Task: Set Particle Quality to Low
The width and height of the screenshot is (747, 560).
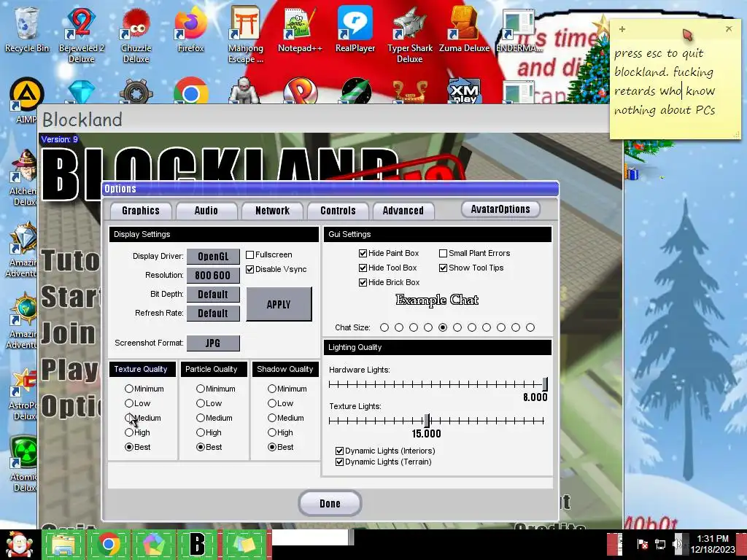Action: click(x=201, y=403)
